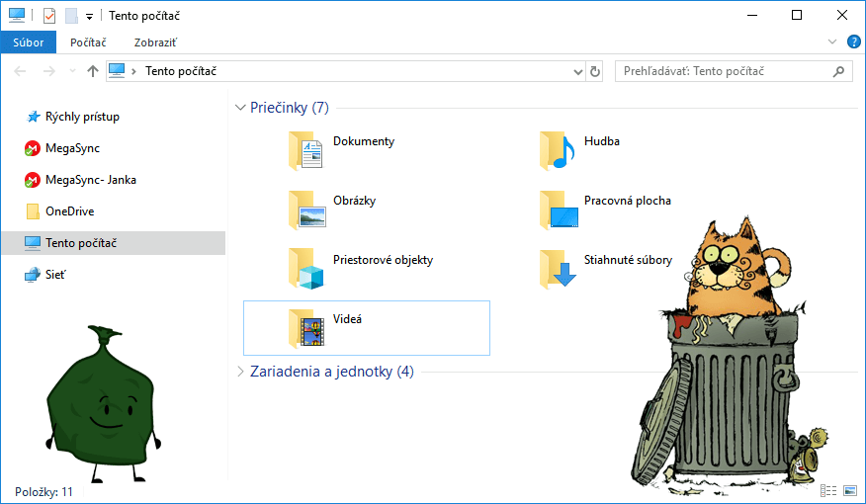
Task: Switch to large icons view in status bar
Action: point(850,491)
